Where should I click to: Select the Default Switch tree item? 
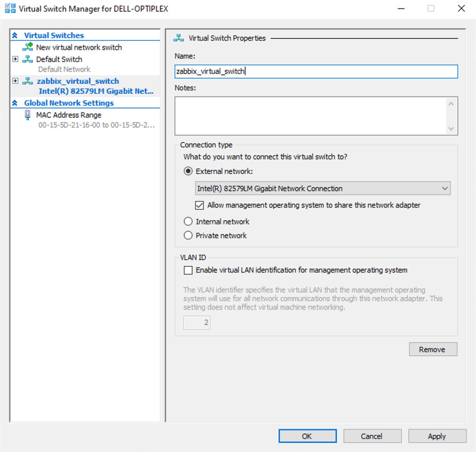[59, 59]
